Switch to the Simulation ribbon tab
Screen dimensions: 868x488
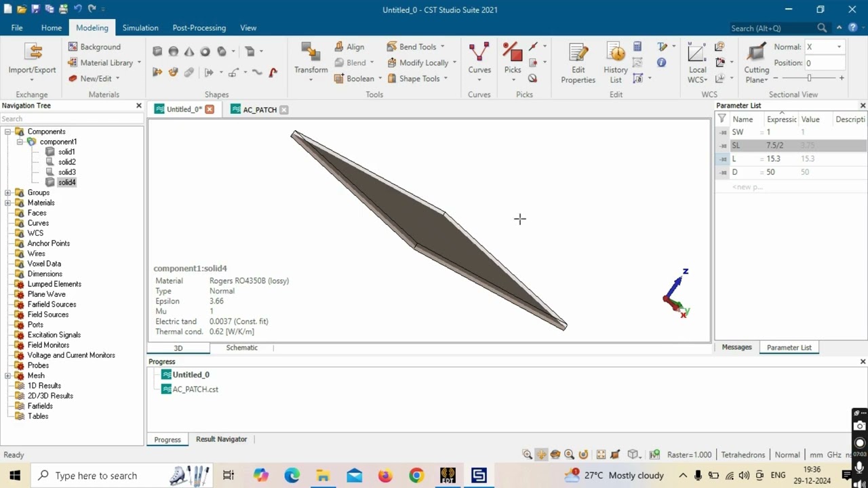[140, 28]
